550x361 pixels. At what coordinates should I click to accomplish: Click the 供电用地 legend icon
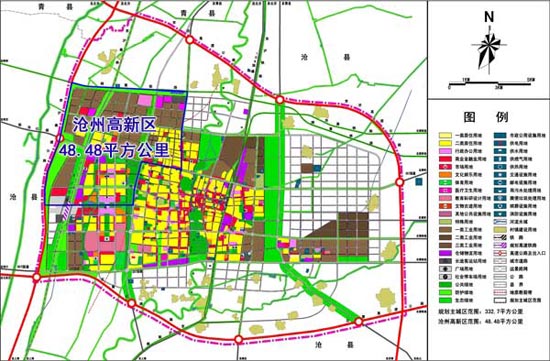(499, 143)
